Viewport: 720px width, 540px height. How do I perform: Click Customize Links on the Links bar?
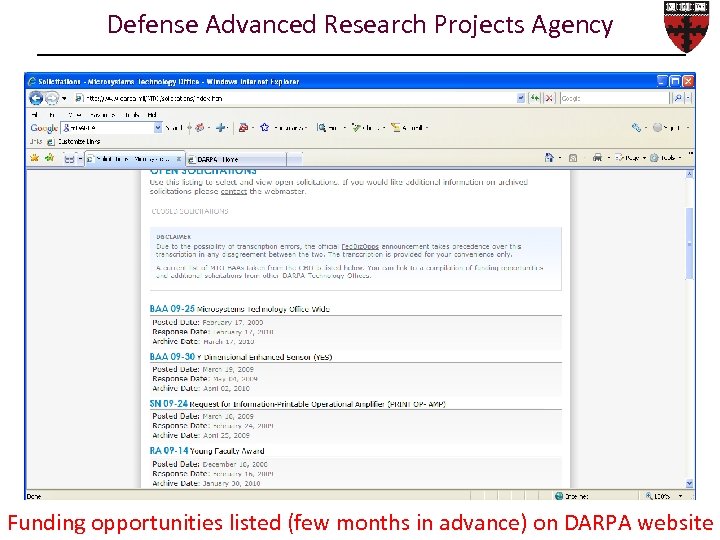[73, 141]
